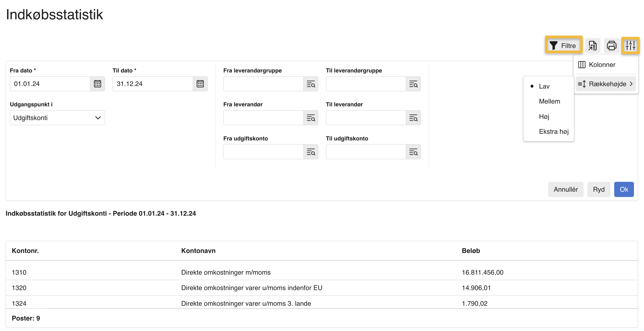Open the Fra leverandørgruppe lookup
Screen dimensions: 644x331
tap(311, 84)
